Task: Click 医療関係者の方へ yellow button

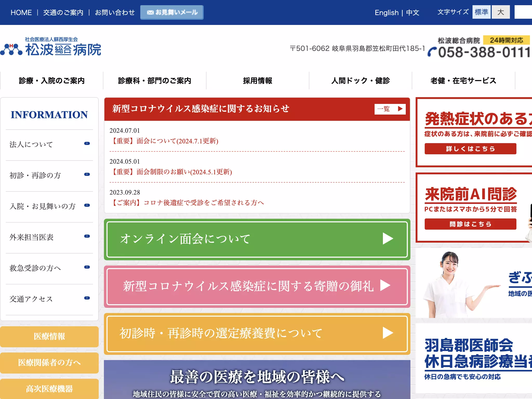Action: pyautogui.click(x=49, y=363)
